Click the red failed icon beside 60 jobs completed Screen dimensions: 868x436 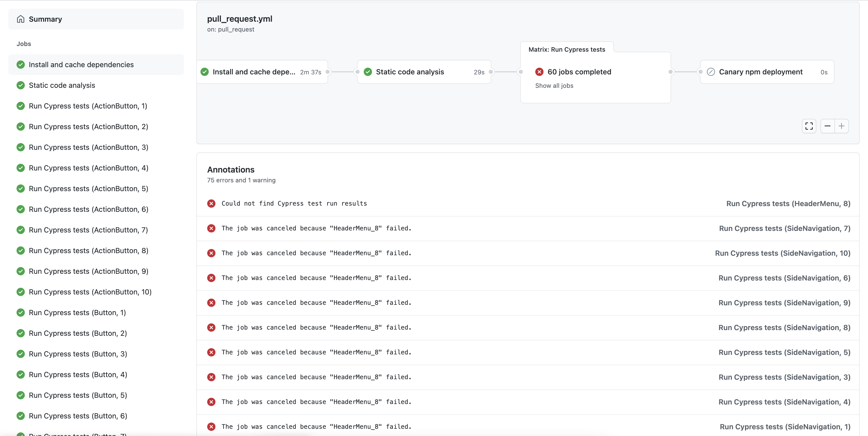pyautogui.click(x=539, y=72)
